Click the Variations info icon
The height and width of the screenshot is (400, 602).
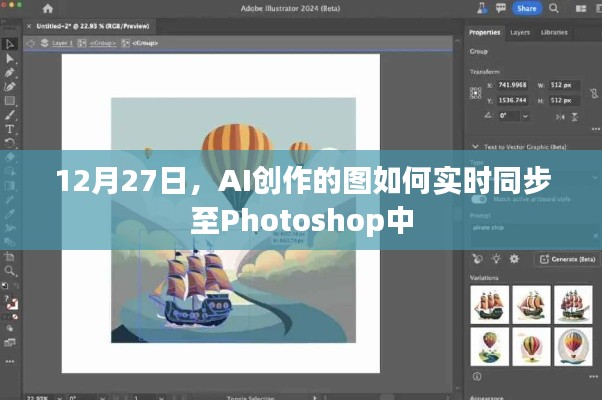coord(477,377)
